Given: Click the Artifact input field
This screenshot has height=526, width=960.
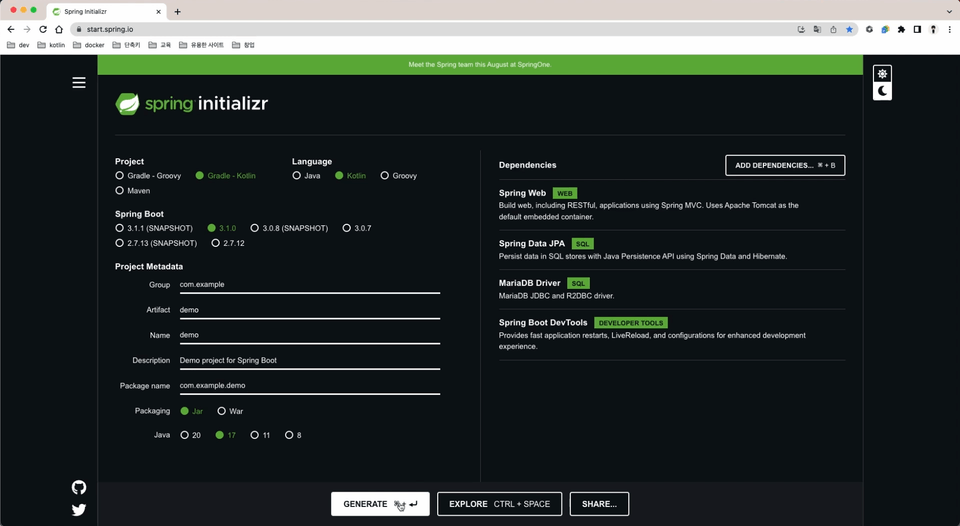Looking at the screenshot, I should coord(310,310).
